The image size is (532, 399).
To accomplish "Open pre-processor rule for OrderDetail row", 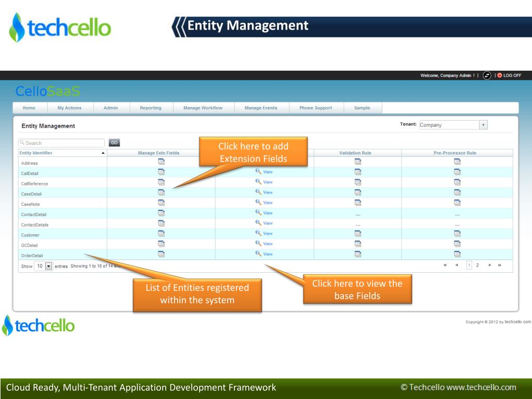I will point(457,254).
